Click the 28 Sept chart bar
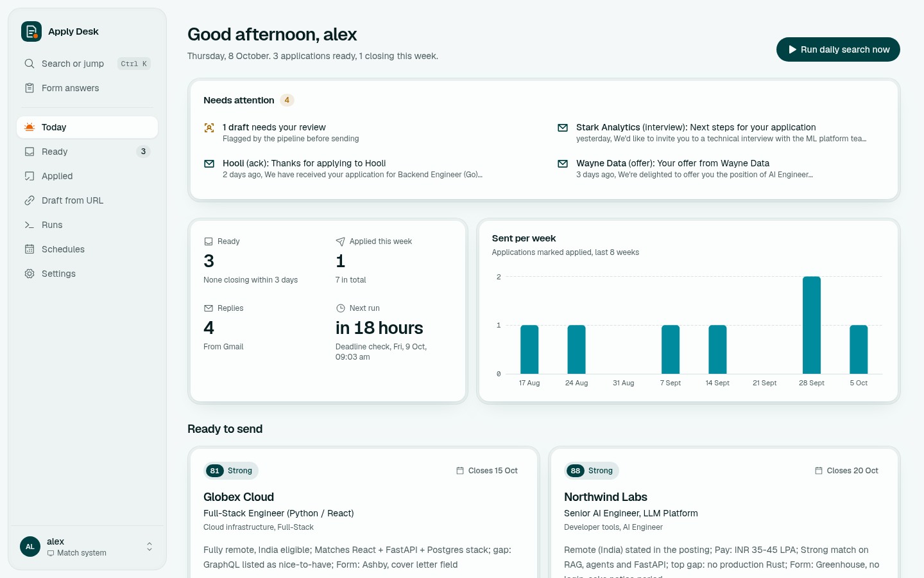Image resolution: width=924 pixels, height=578 pixels. click(812, 325)
